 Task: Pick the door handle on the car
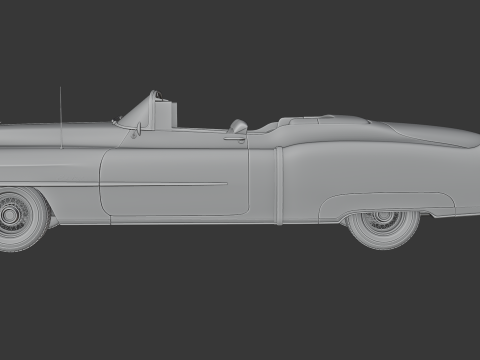click(x=235, y=139)
